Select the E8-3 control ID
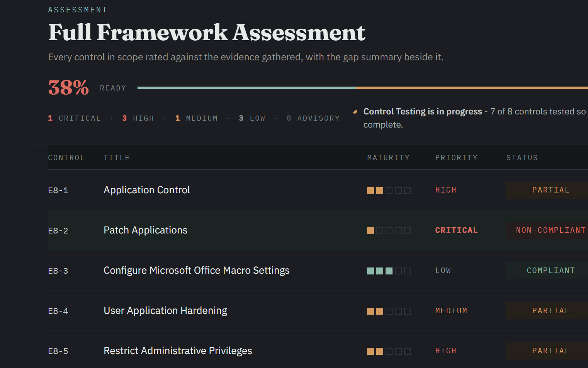Image resolution: width=588 pixels, height=368 pixels. (x=58, y=271)
